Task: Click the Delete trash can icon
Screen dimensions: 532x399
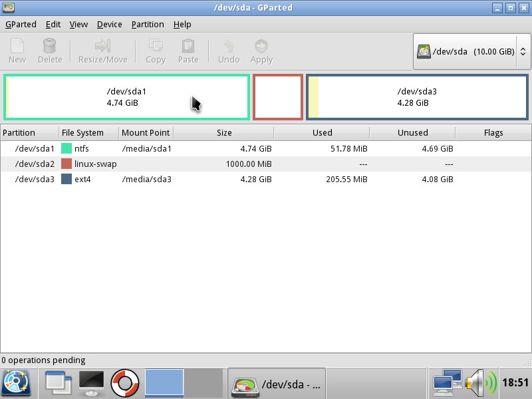Action: tap(49, 46)
